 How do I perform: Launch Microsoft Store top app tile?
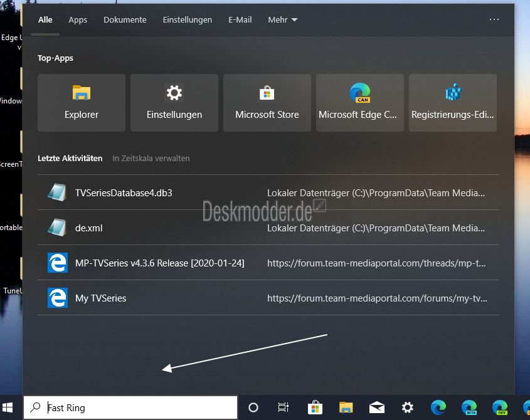(x=267, y=103)
